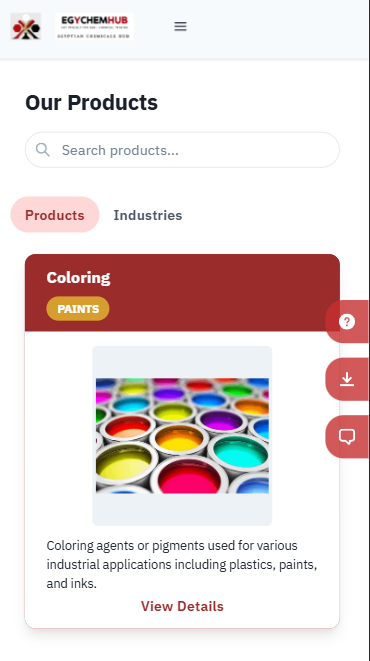Select the Products tab
Screen dimensions: 370x661
[55, 215]
